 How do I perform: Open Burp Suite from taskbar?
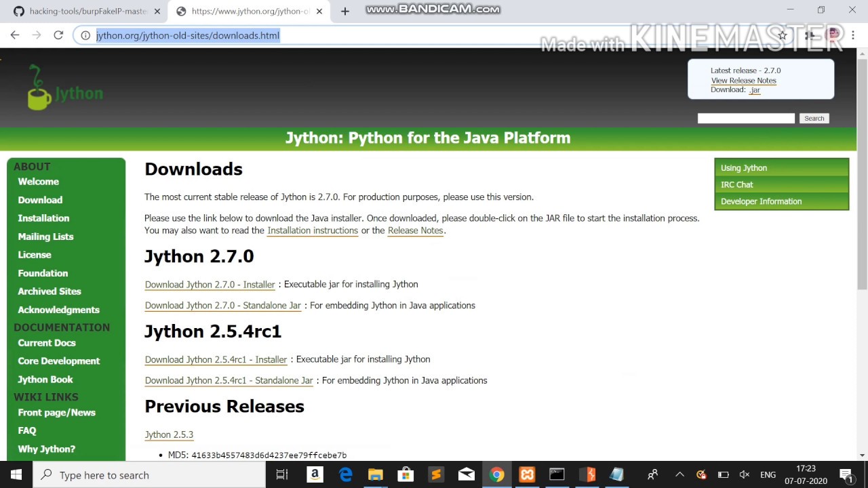point(587,474)
